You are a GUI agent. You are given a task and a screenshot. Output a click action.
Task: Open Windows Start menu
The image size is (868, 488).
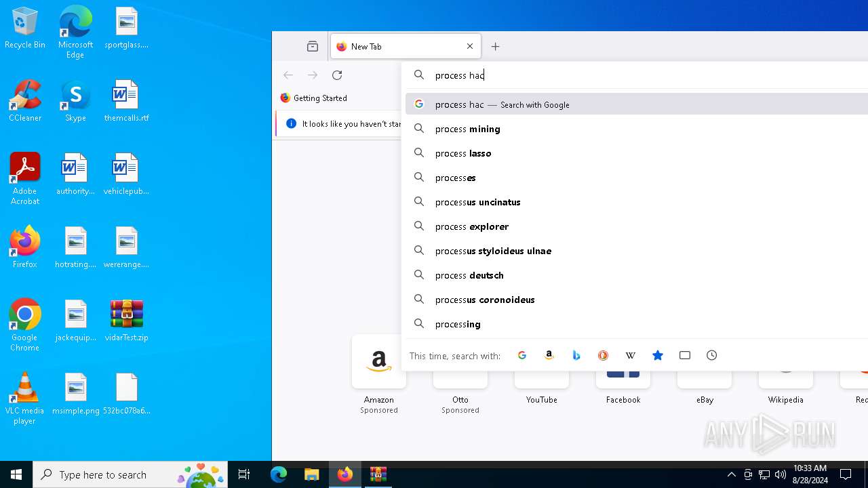pyautogui.click(x=16, y=474)
